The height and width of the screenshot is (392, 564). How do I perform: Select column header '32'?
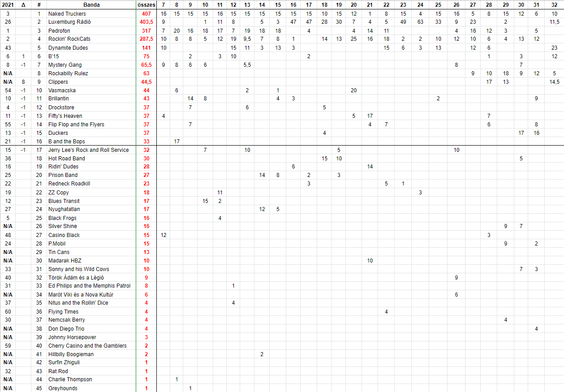point(554,5)
